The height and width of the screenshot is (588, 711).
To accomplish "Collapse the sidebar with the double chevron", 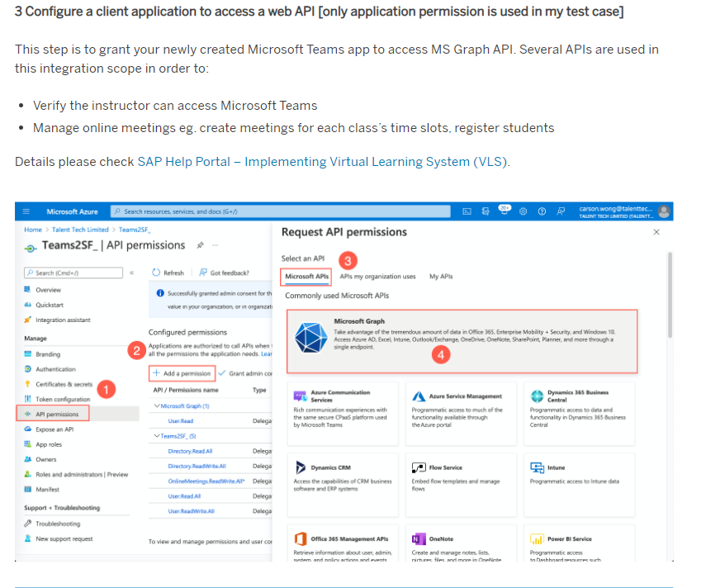I will 132,273.
